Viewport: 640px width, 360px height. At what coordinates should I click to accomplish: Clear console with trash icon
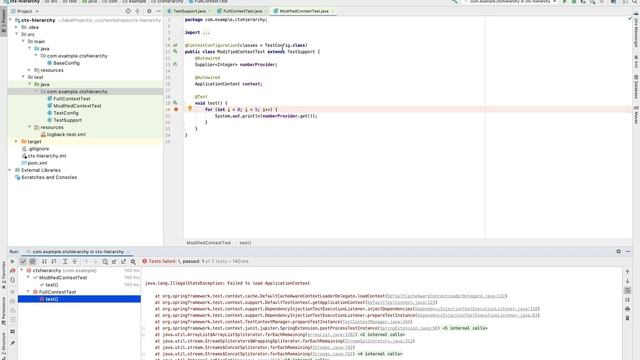[627, 318]
